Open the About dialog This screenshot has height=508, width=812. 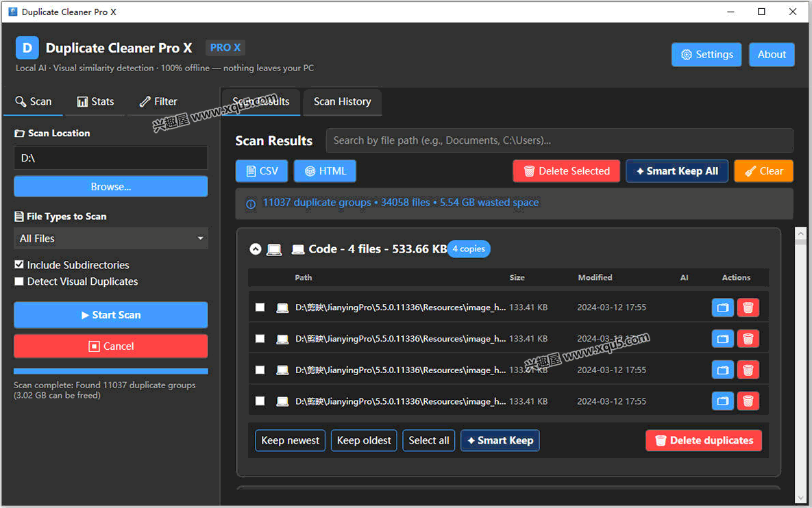(x=772, y=54)
